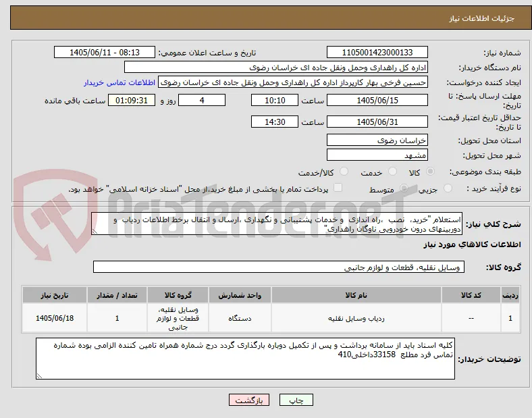Image resolution: width=532 pixels, height=418 pixels.
Task: Toggle Islamic treasury bonds payment checkbox
Action: pyautogui.click(x=338, y=188)
